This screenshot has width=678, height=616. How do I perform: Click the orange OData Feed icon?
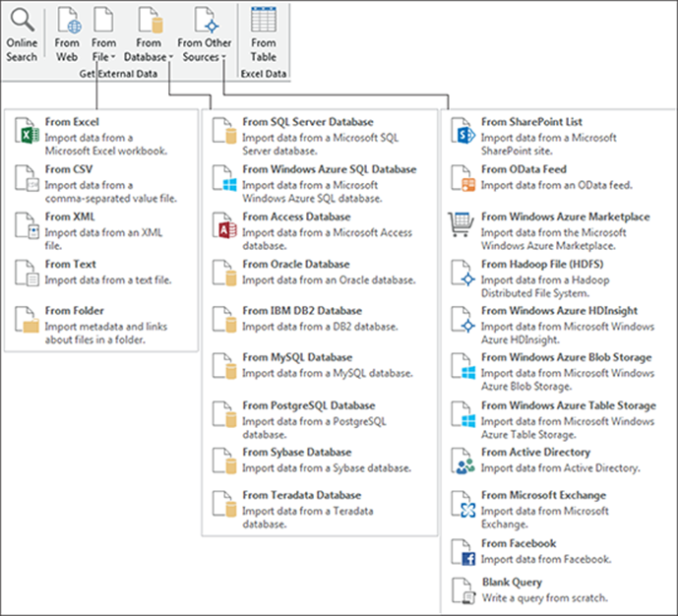pos(463,178)
